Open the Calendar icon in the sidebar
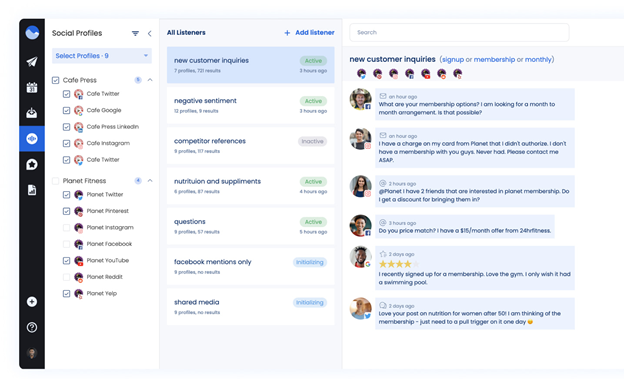The height and width of the screenshot is (379, 624). pos(32,88)
